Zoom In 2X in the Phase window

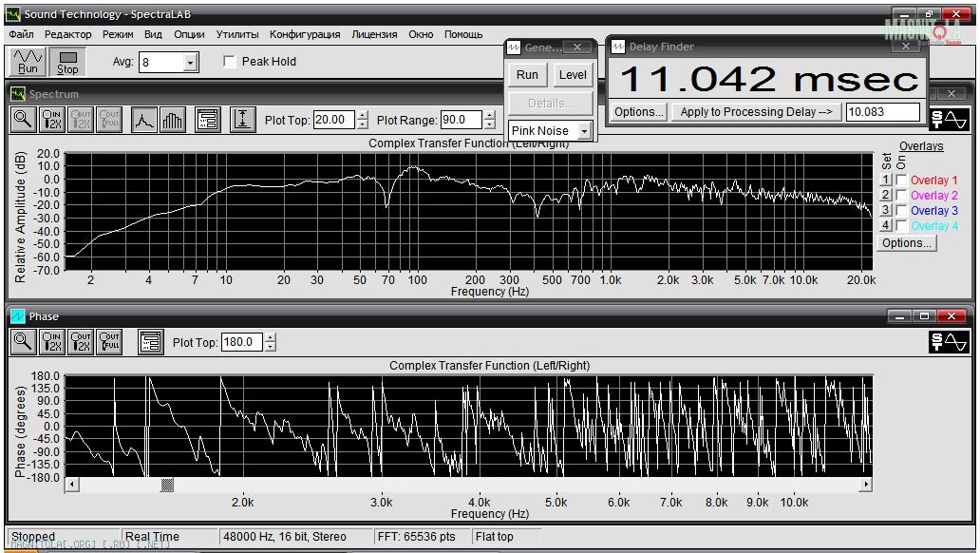pos(52,341)
